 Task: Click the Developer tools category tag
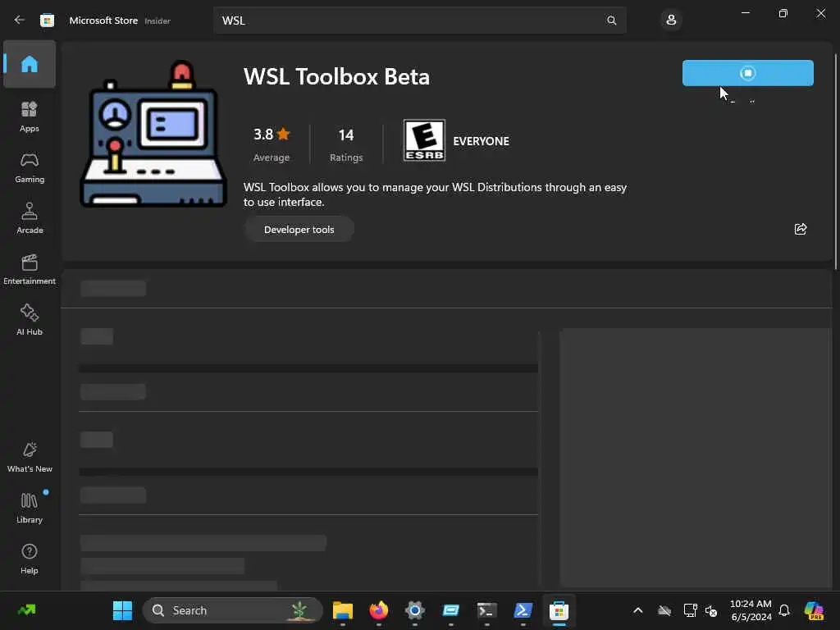(299, 230)
